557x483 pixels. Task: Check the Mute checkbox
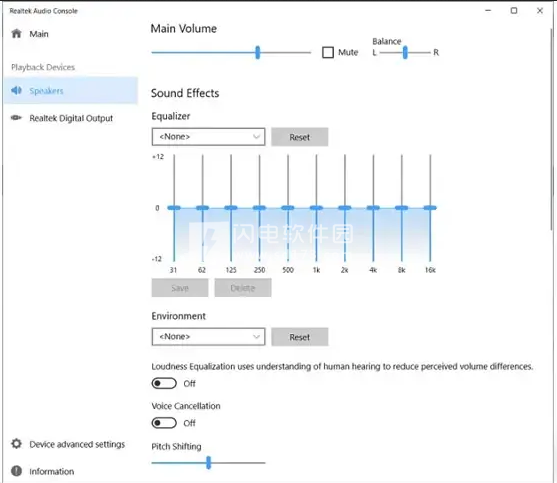(328, 52)
